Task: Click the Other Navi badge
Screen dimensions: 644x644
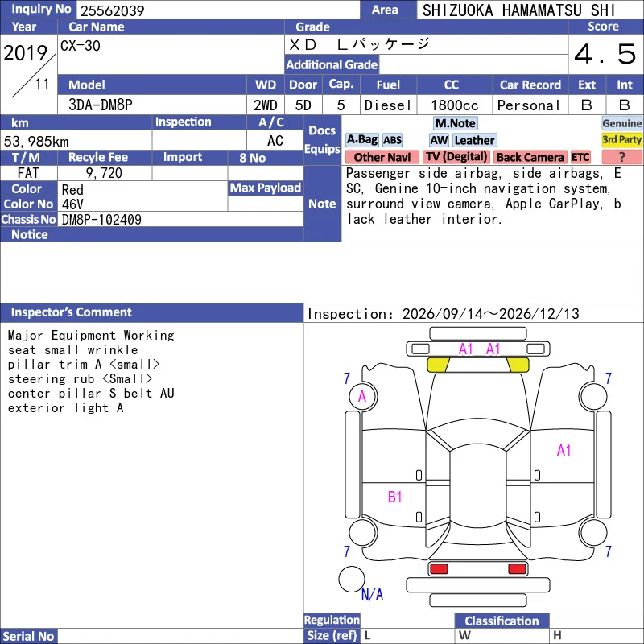Action: coord(382,157)
